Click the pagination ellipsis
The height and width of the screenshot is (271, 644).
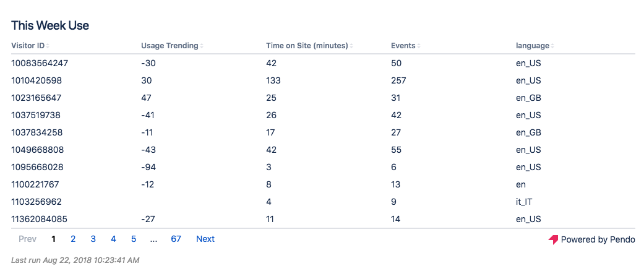[x=153, y=239]
